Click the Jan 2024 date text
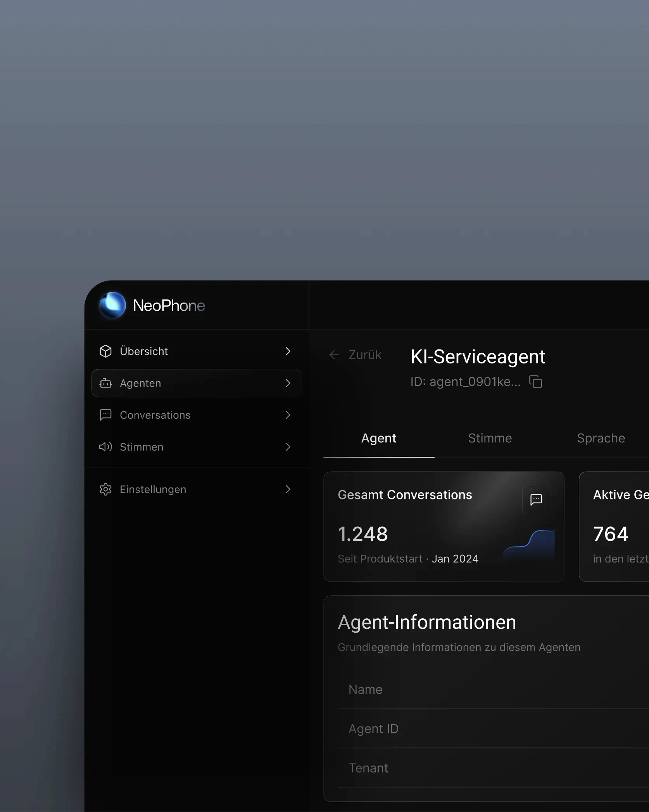 455,559
